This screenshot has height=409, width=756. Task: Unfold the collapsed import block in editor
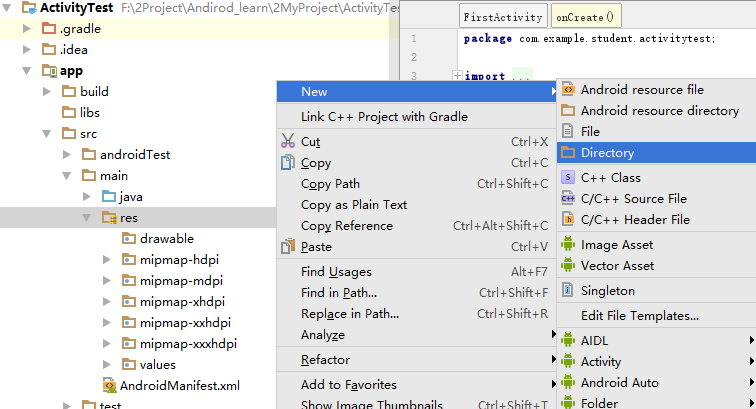457,75
